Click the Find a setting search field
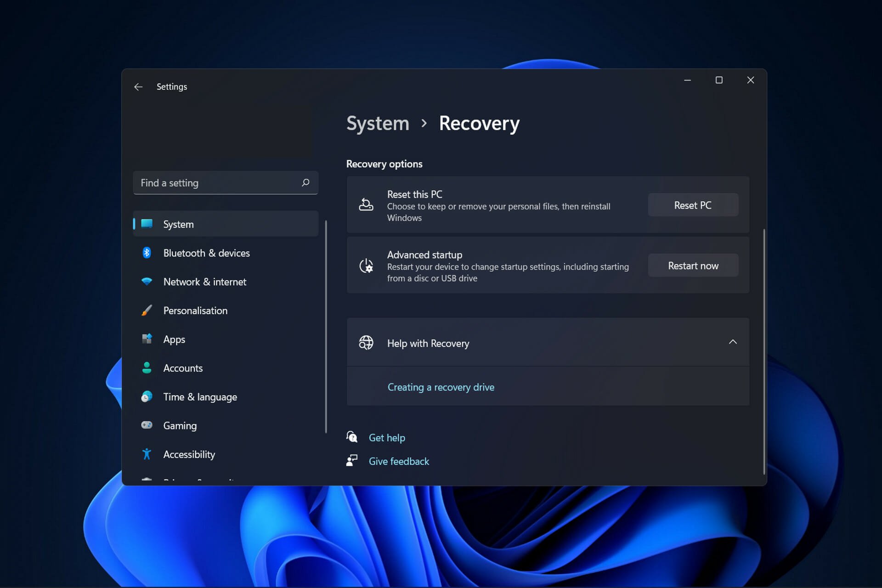Screen dimensions: 882x588 click(x=226, y=183)
